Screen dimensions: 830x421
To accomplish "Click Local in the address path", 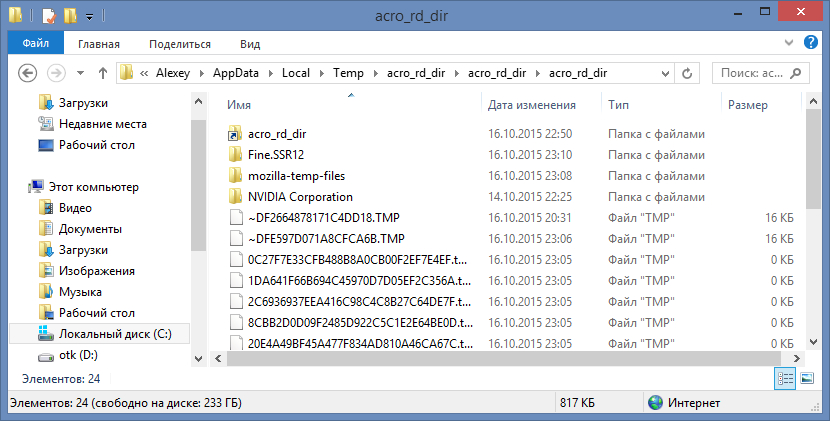I will pos(296,73).
